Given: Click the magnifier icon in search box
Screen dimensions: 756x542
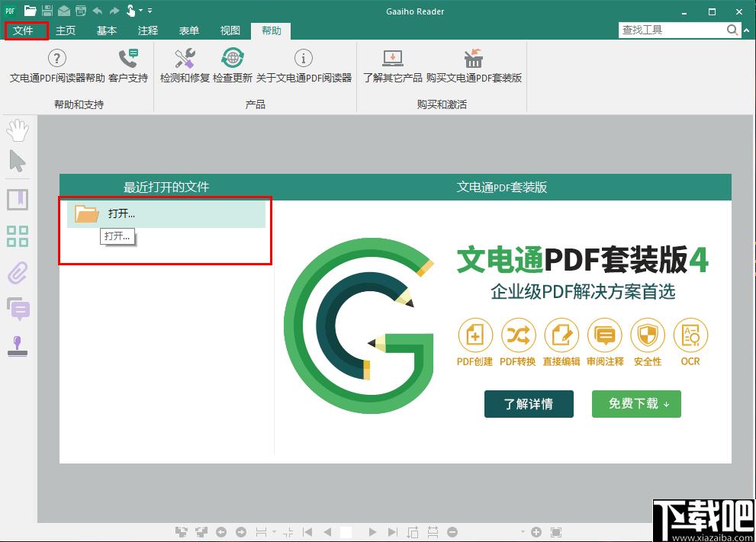Looking at the screenshot, I should coord(732,30).
